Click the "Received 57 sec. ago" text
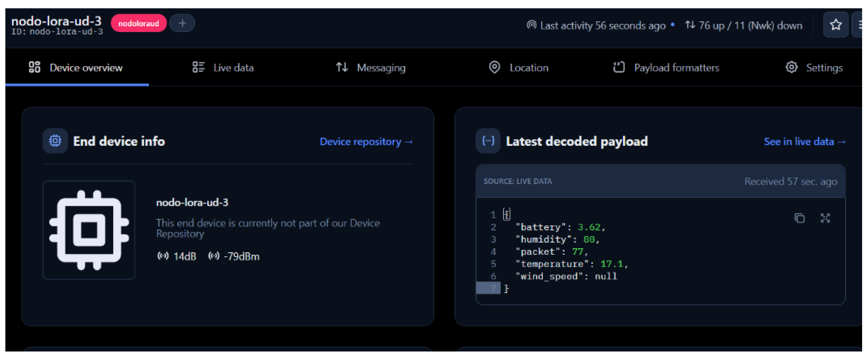This screenshot has height=359, width=868. coord(791,182)
